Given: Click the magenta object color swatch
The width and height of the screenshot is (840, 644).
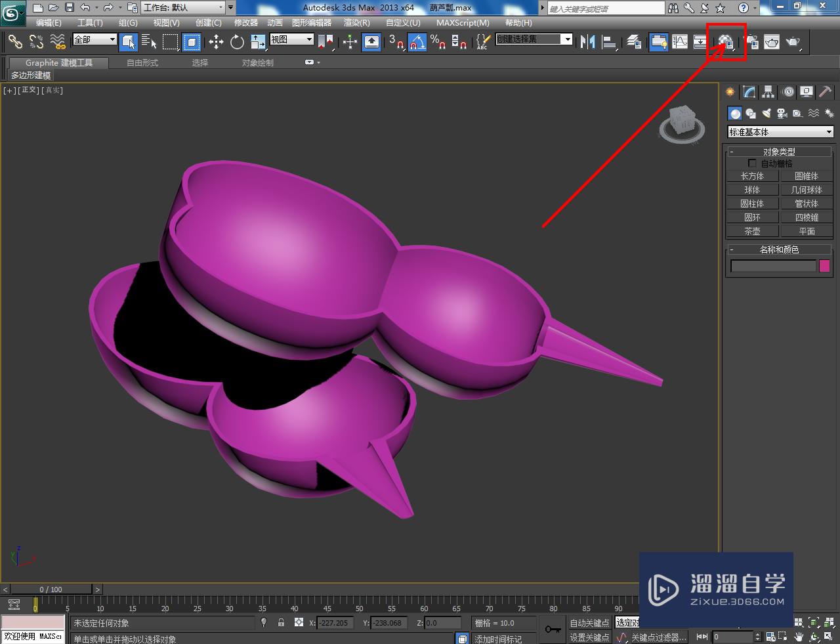Looking at the screenshot, I should 824,266.
